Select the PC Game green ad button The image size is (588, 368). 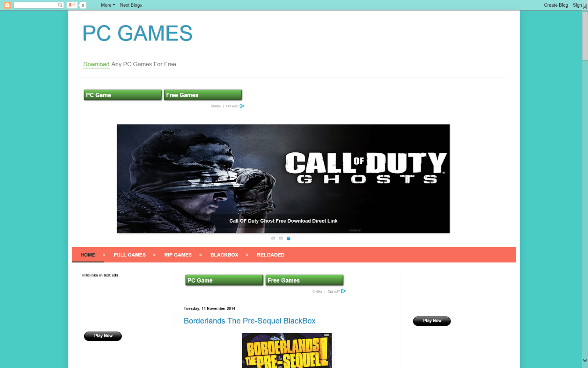pos(122,95)
